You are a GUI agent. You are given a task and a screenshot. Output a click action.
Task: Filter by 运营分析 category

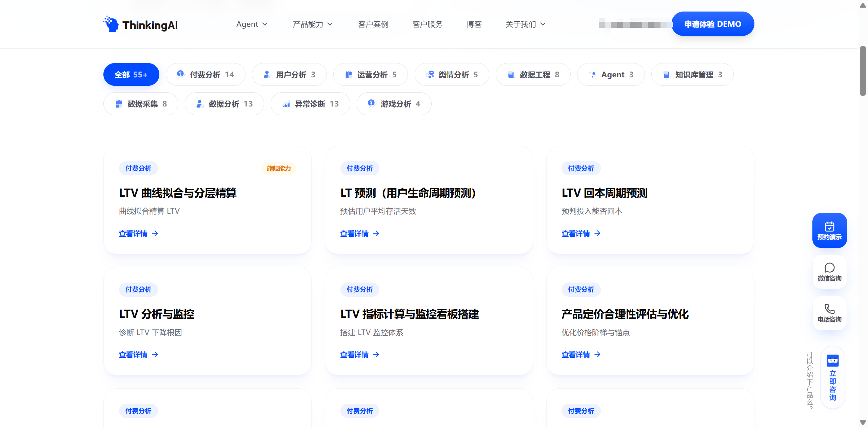tap(371, 75)
